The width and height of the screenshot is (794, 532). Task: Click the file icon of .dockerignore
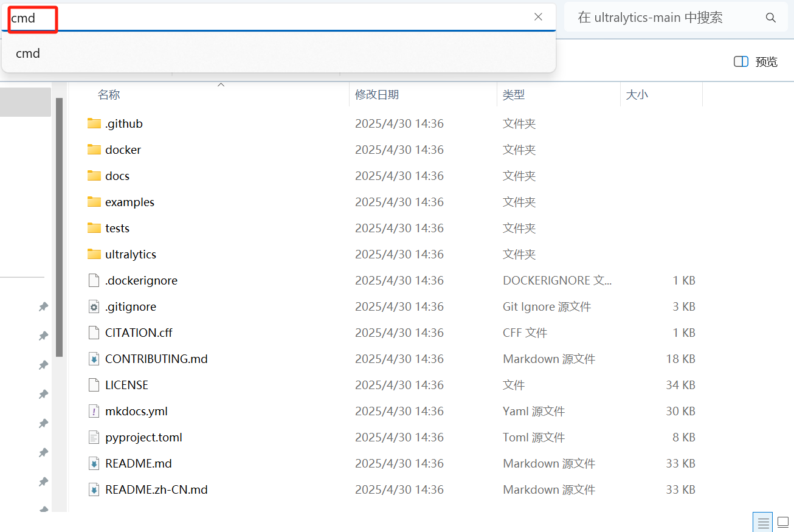click(x=94, y=280)
